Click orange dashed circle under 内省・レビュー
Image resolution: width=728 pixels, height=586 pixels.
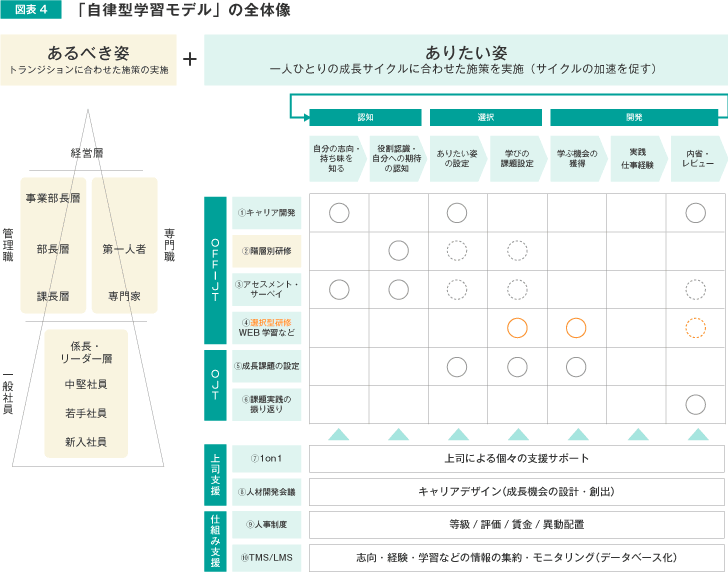point(696,328)
